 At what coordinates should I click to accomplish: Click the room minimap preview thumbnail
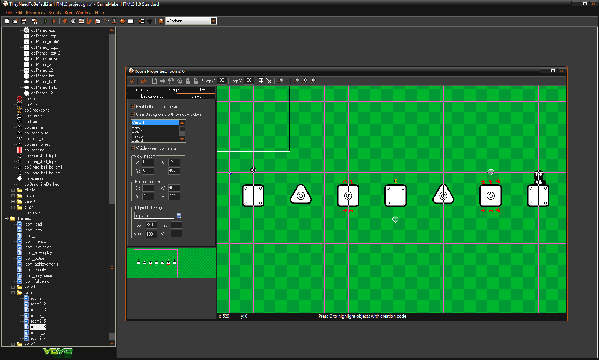click(172, 263)
